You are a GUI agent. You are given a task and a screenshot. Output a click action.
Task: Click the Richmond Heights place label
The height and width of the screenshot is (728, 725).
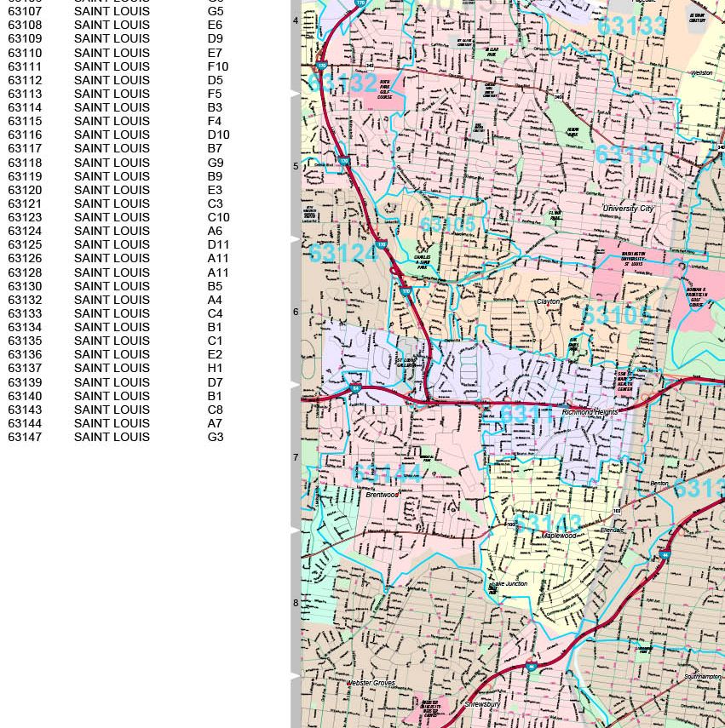click(x=590, y=412)
